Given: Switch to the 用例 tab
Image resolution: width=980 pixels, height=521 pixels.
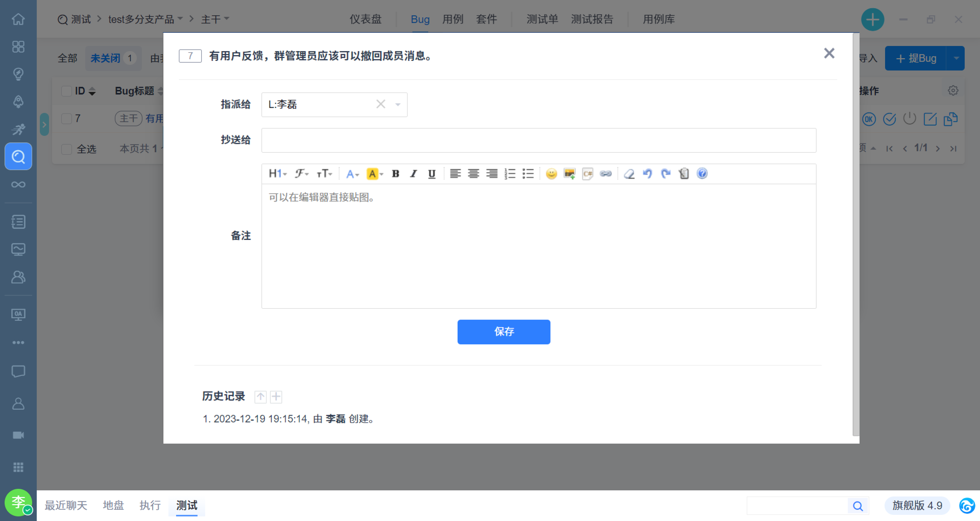Looking at the screenshot, I should (453, 19).
